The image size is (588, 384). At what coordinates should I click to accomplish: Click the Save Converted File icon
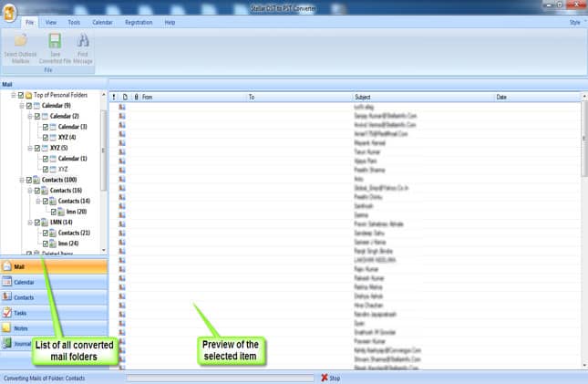pos(55,40)
